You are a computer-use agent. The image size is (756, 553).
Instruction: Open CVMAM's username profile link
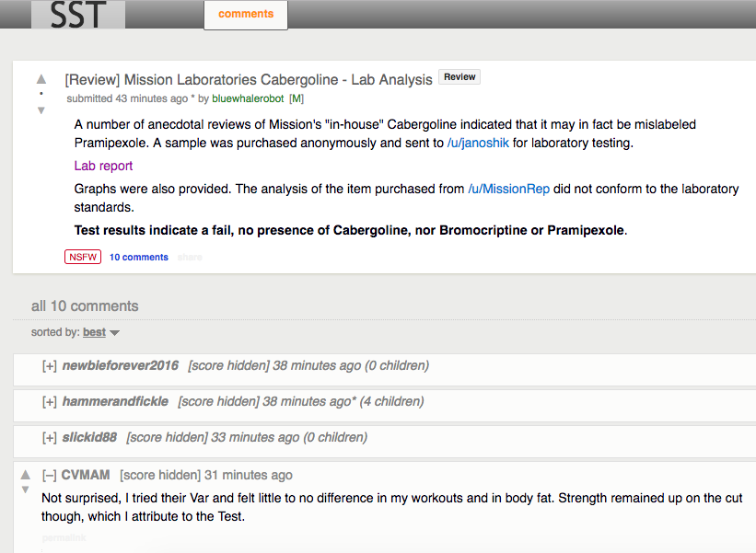tap(86, 476)
